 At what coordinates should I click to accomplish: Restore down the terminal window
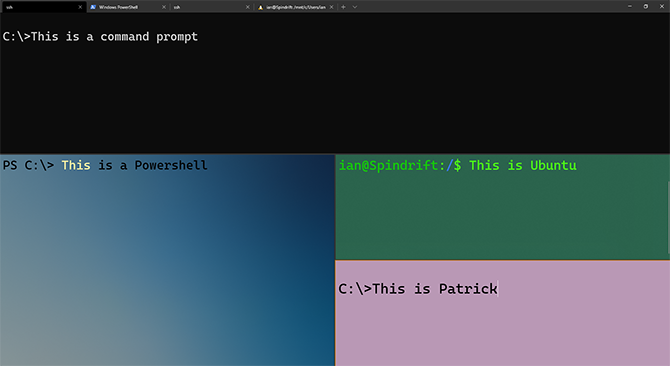pos(646,6)
